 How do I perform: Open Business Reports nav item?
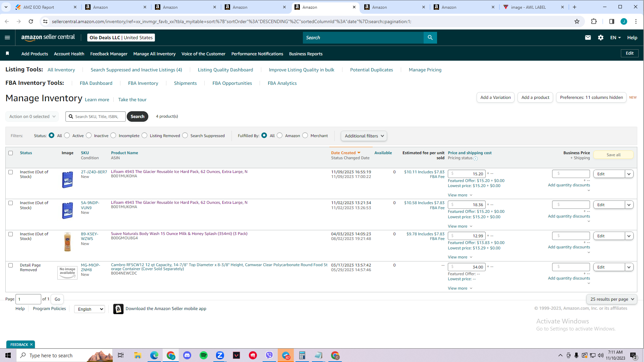tap(306, 54)
